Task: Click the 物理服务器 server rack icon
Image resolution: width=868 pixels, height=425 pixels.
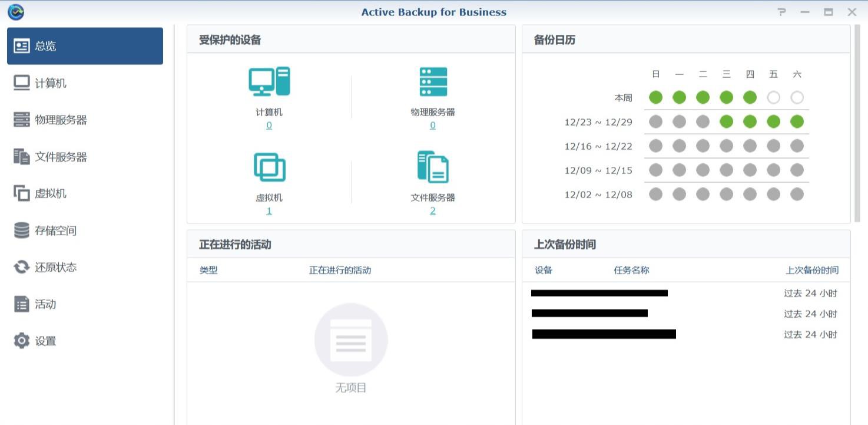Action: coord(433,81)
